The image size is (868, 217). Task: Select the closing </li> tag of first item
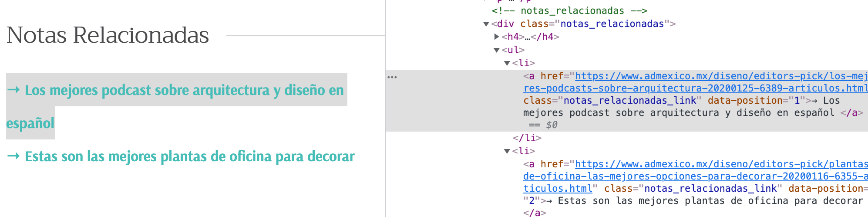[527, 138]
